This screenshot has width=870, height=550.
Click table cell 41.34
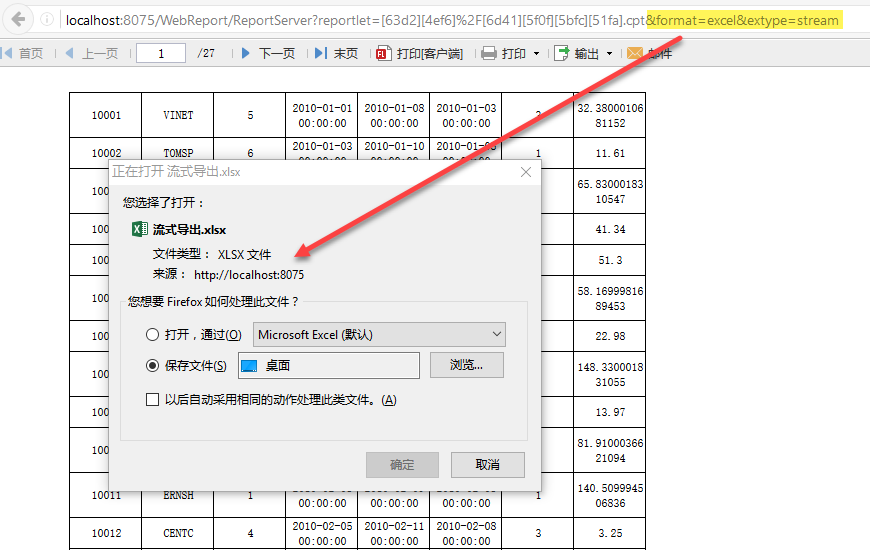coord(610,229)
